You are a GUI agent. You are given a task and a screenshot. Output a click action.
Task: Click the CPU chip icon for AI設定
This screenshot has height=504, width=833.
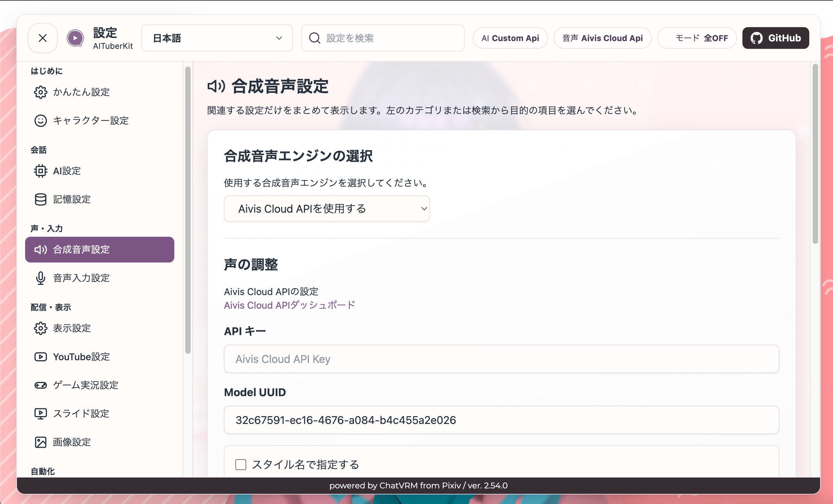tap(41, 171)
